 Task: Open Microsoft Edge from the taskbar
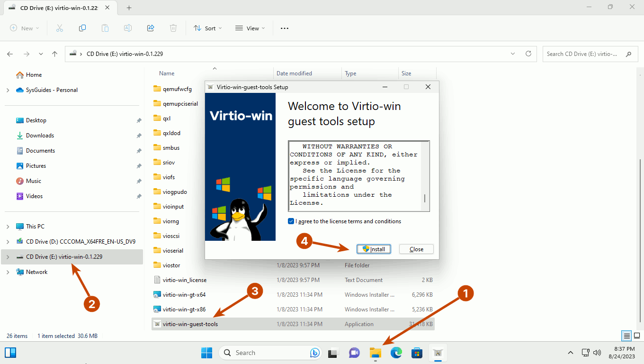pos(396,353)
